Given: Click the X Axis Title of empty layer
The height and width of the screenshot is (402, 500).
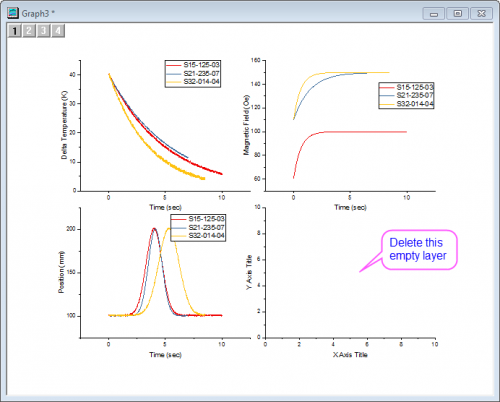Looking at the screenshot, I should 350,355.
